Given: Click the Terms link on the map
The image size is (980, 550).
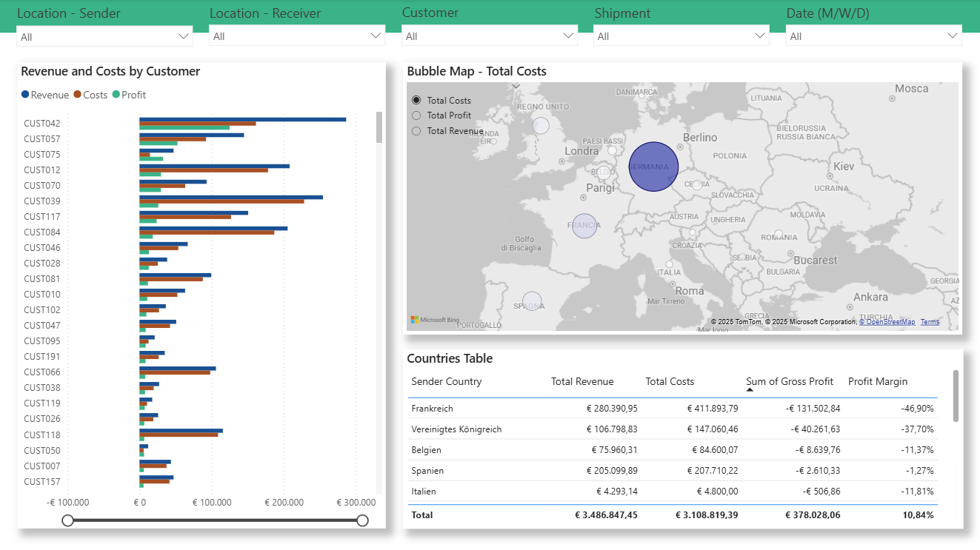Looking at the screenshot, I should [930, 322].
